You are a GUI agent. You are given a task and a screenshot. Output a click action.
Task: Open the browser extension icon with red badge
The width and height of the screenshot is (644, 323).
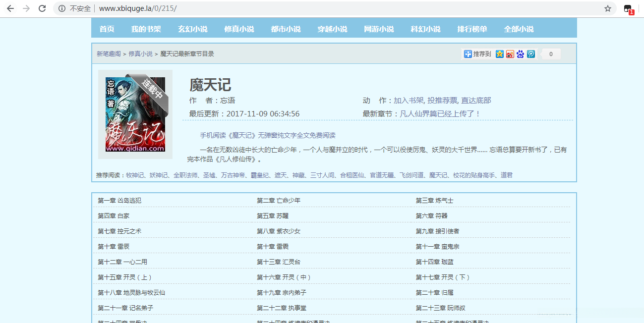coord(628,9)
